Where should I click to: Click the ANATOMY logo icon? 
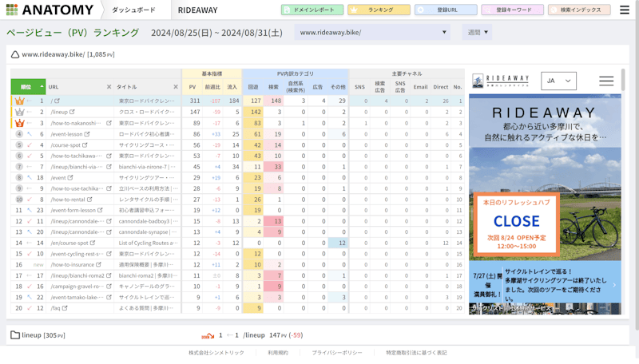coord(12,10)
